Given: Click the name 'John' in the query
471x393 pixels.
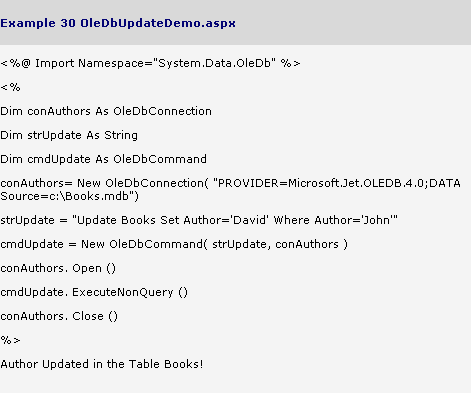Looking at the screenshot, I should point(378,220).
